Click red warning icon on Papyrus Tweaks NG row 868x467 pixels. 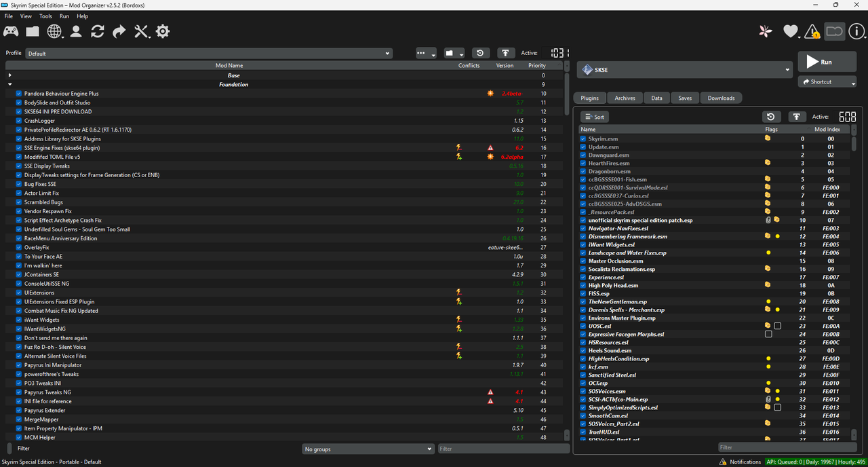point(490,392)
